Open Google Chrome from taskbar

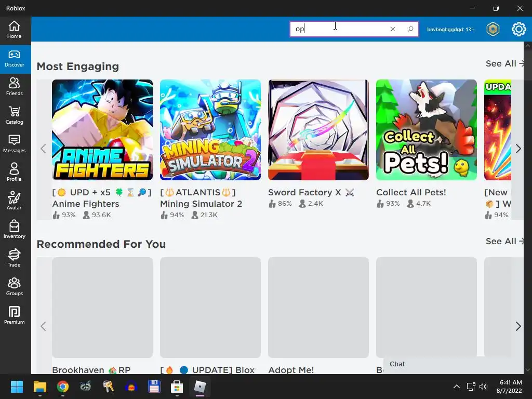63,387
